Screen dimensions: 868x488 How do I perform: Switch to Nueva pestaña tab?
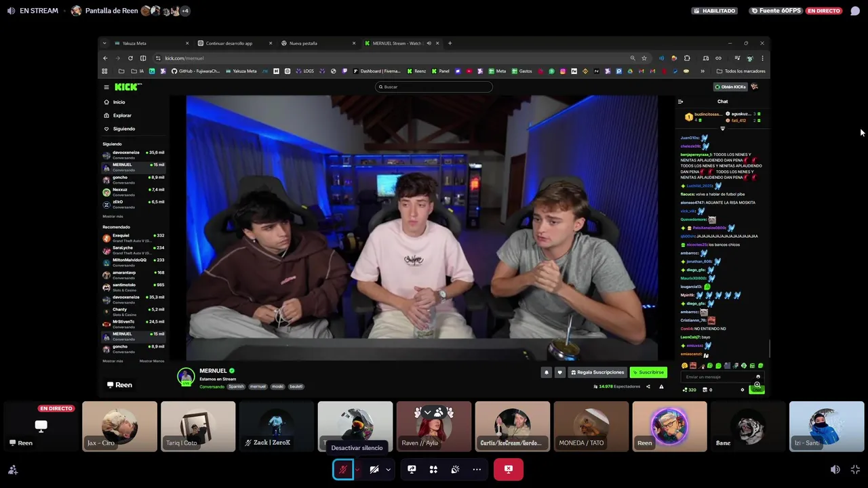(x=317, y=43)
